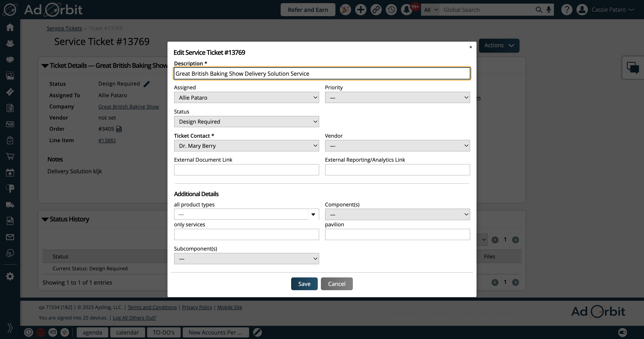This screenshot has width=644, height=339.
Task: Open the handshake Sales icon in sidebar
Action: [10, 60]
